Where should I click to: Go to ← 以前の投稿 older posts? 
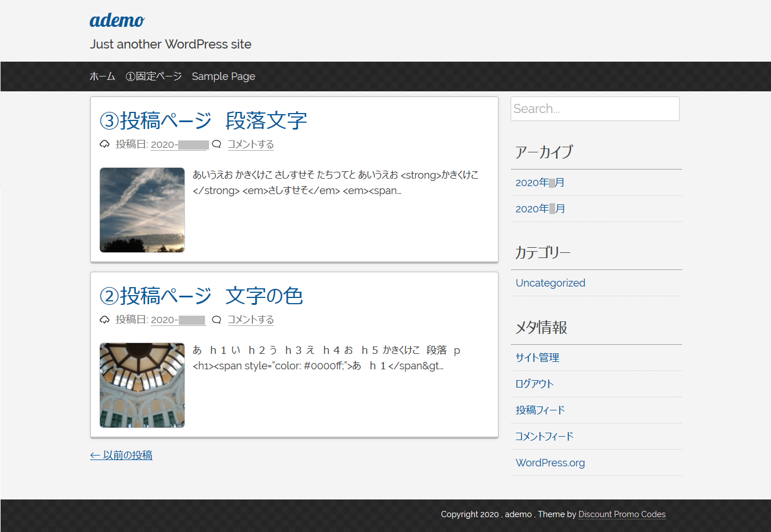click(x=121, y=455)
